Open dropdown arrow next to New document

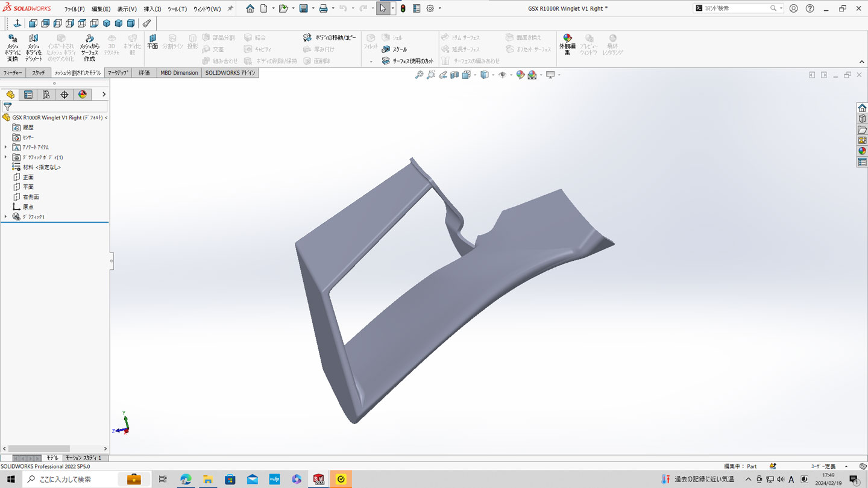tap(273, 8)
